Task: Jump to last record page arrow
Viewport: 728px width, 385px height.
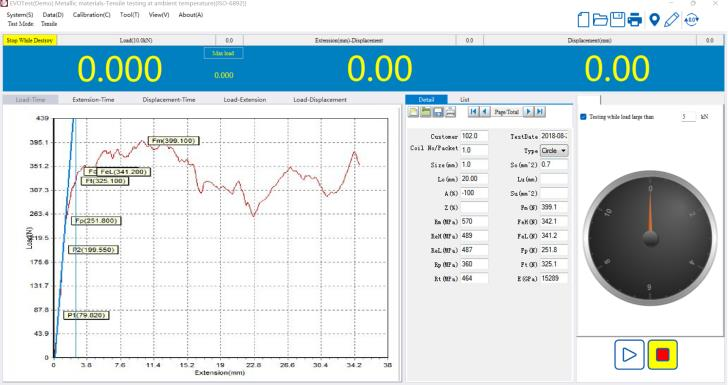Action: [540, 111]
